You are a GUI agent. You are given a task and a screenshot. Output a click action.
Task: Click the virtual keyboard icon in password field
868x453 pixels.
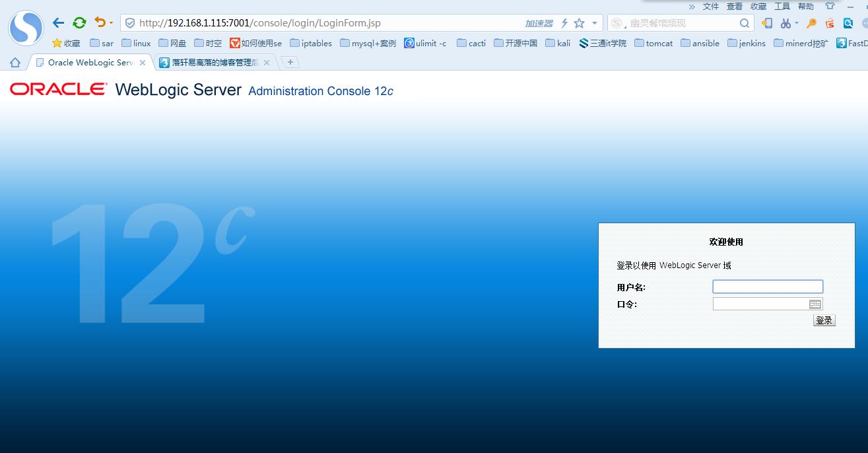(x=815, y=304)
